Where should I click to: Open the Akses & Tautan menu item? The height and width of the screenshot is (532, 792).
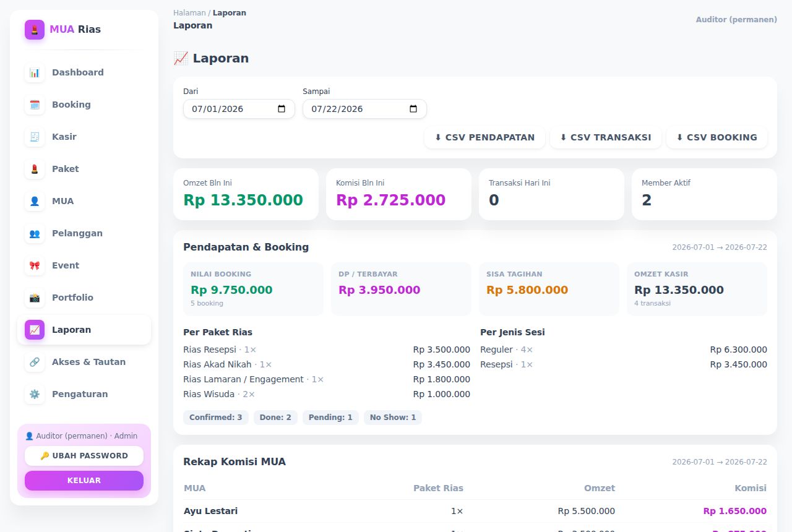tap(84, 362)
